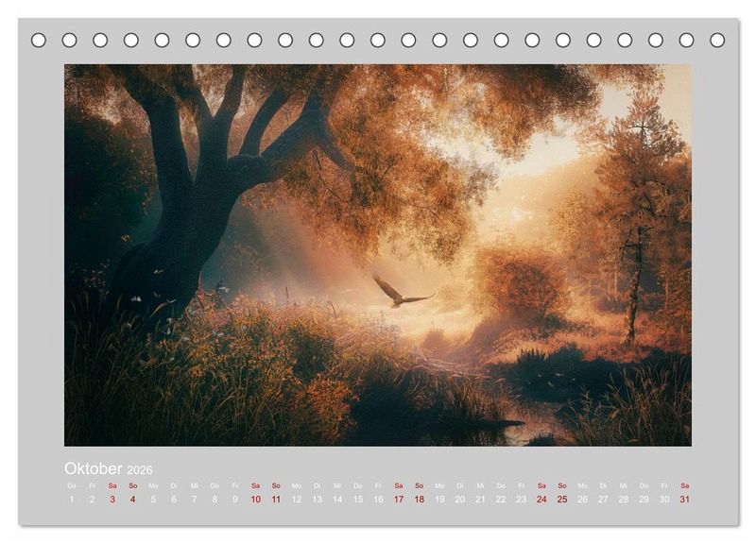This screenshot has height=543, width=756.
Task: Select date 20 in the calendar row
Action: coord(460,500)
